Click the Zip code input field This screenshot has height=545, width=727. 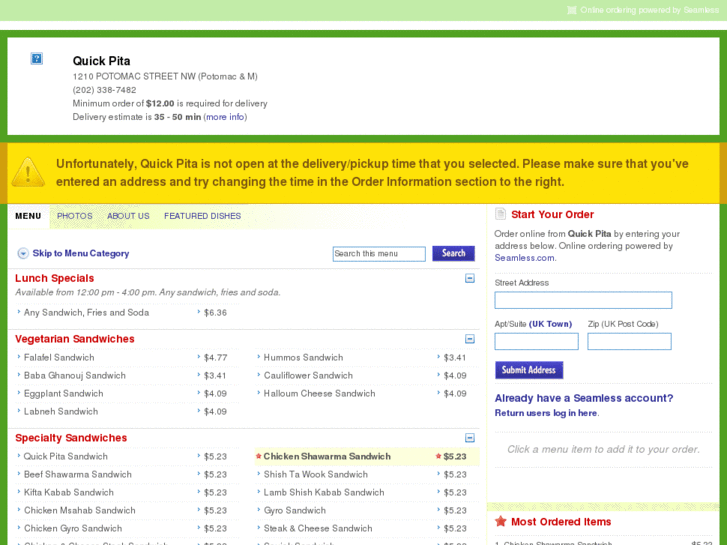click(629, 341)
